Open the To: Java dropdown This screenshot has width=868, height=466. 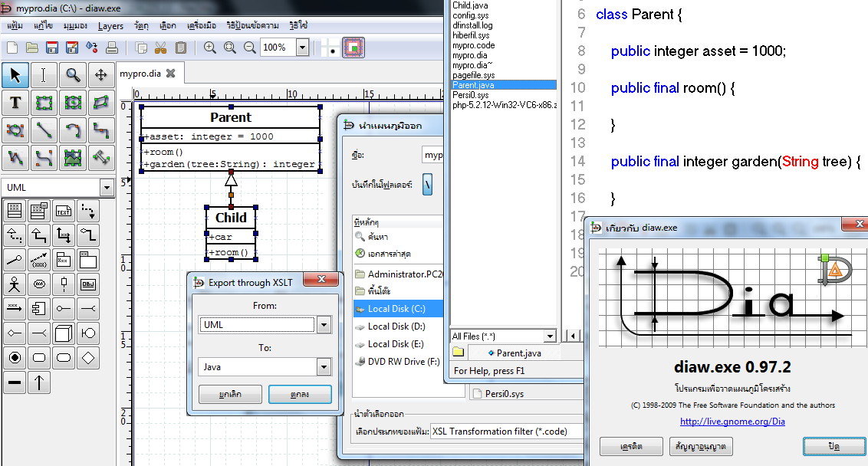pos(324,367)
